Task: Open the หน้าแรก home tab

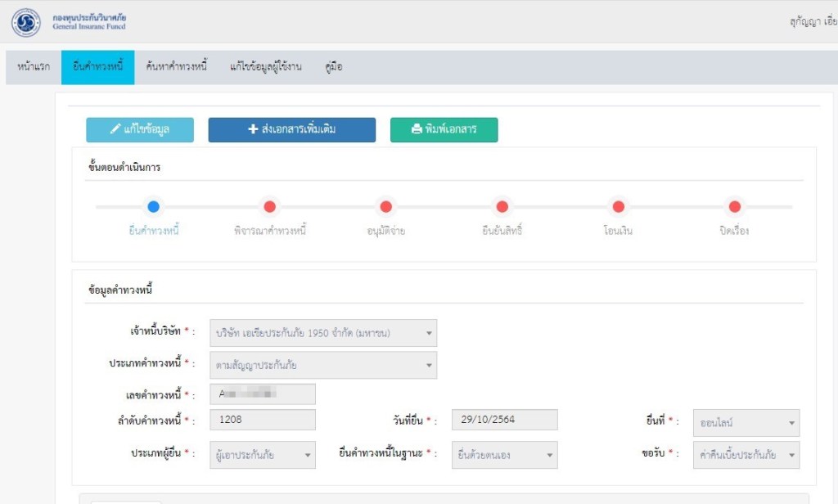Action: (34, 67)
